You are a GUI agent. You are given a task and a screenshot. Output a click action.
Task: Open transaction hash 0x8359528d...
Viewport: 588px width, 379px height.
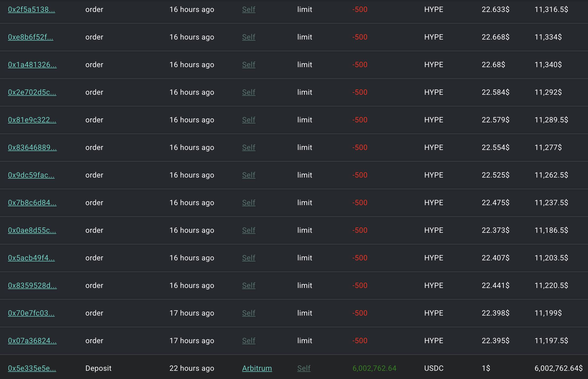tap(32, 286)
